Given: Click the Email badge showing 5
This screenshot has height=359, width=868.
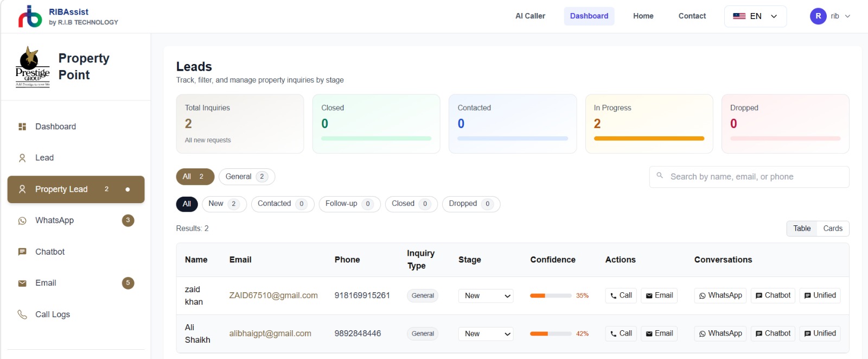Looking at the screenshot, I should click(x=128, y=283).
